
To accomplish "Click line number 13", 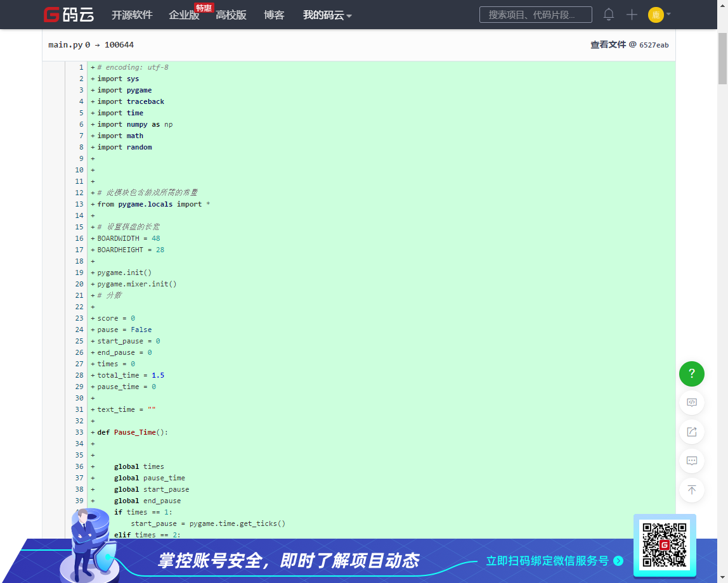I will pos(79,204).
